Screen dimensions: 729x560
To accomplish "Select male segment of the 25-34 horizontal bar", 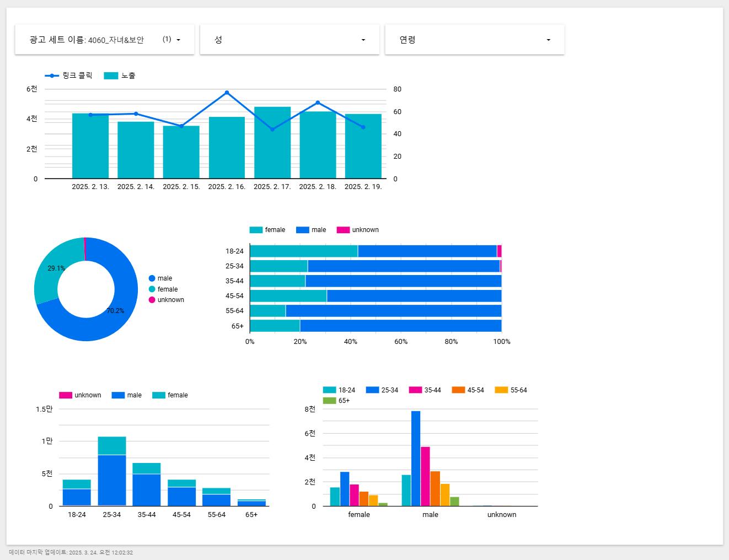I will [404, 266].
